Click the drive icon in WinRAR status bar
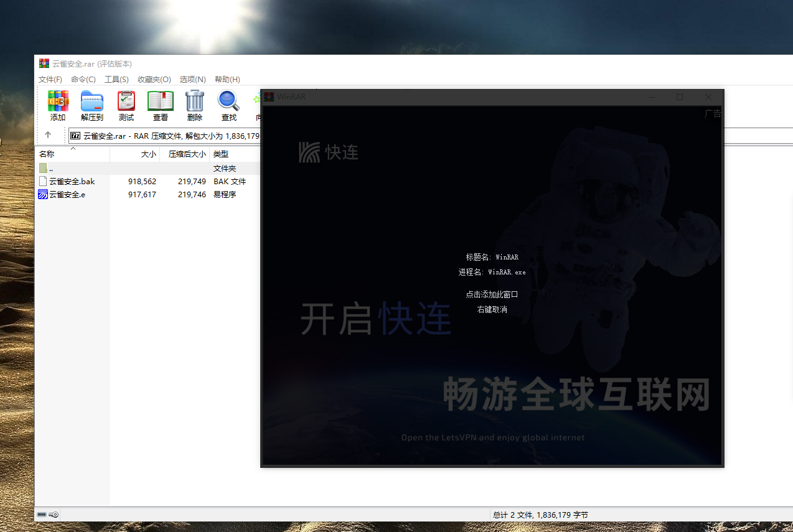This screenshot has height=532, width=793. [x=42, y=515]
